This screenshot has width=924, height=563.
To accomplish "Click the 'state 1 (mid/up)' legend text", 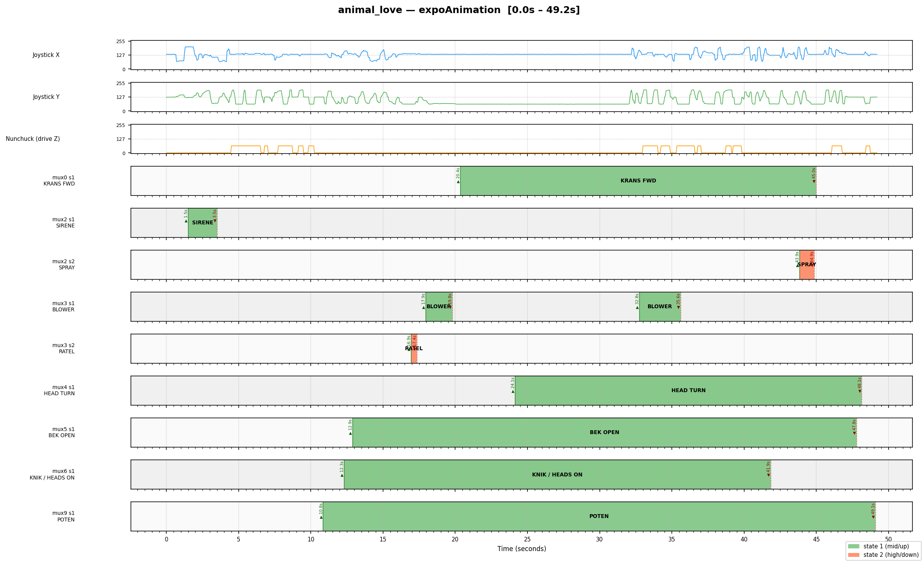I will tap(886, 546).
